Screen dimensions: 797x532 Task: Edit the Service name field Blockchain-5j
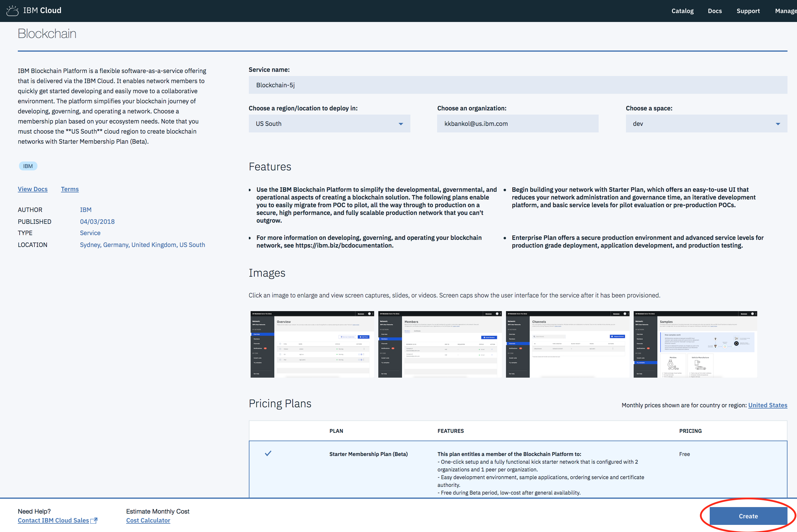(x=518, y=85)
